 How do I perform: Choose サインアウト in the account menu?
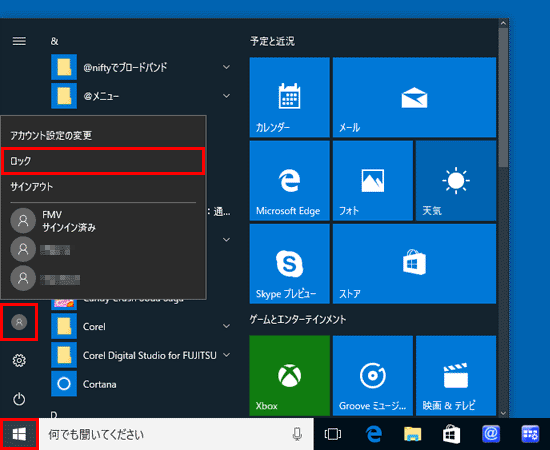(x=103, y=187)
